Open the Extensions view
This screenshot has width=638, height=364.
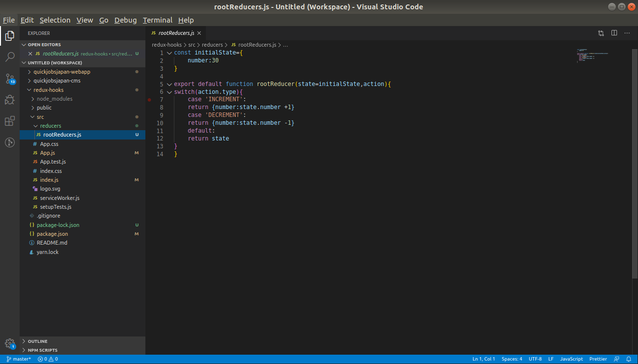(x=10, y=120)
